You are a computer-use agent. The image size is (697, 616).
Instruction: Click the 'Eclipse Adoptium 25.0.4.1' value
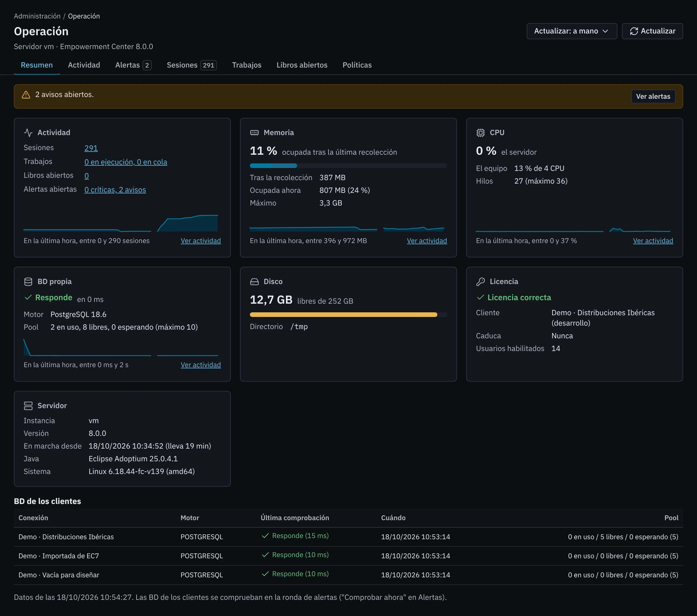pos(133,459)
